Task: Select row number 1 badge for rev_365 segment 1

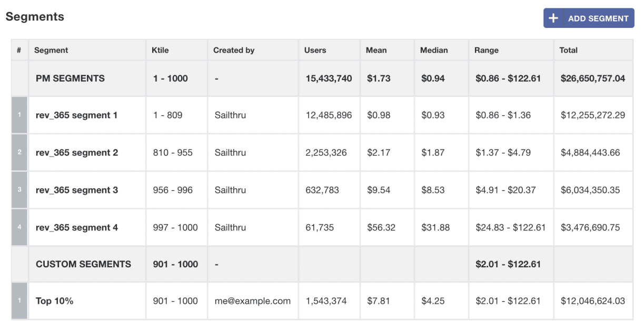Action: pyautogui.click(x=19, y=115)
